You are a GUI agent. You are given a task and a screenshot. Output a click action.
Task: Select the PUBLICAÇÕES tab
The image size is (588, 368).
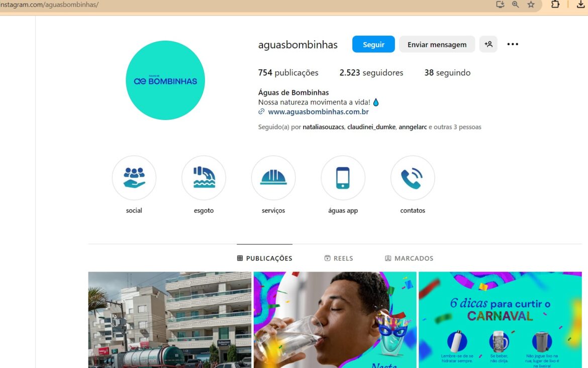tap(265, 258)
